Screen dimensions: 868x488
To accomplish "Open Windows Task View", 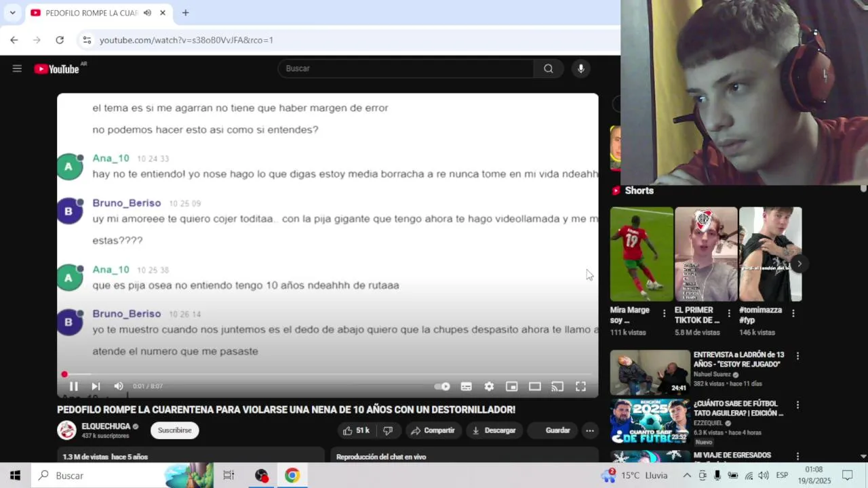I will point(229,476).
